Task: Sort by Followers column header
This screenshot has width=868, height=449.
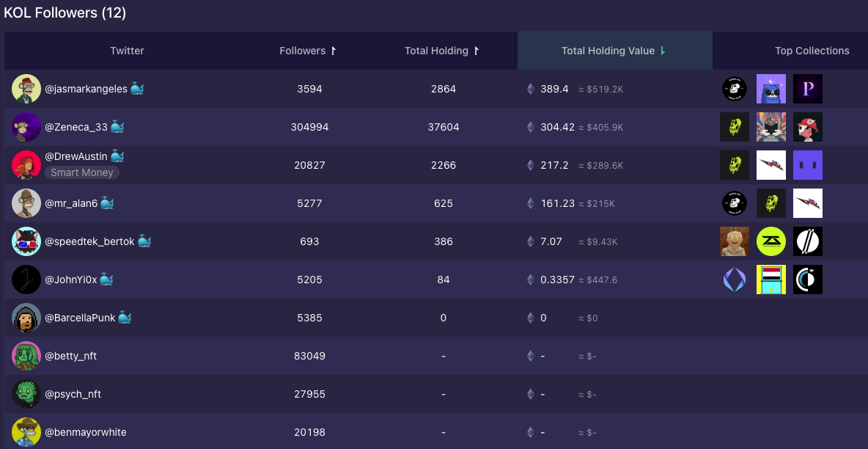Action: click(x=308, y=51)
